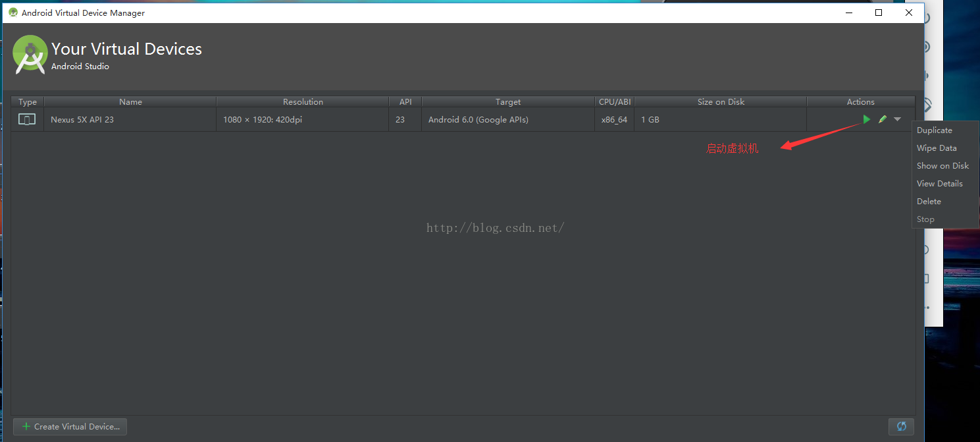
Task: Click the Size on Disk column header
Action: 721,101
